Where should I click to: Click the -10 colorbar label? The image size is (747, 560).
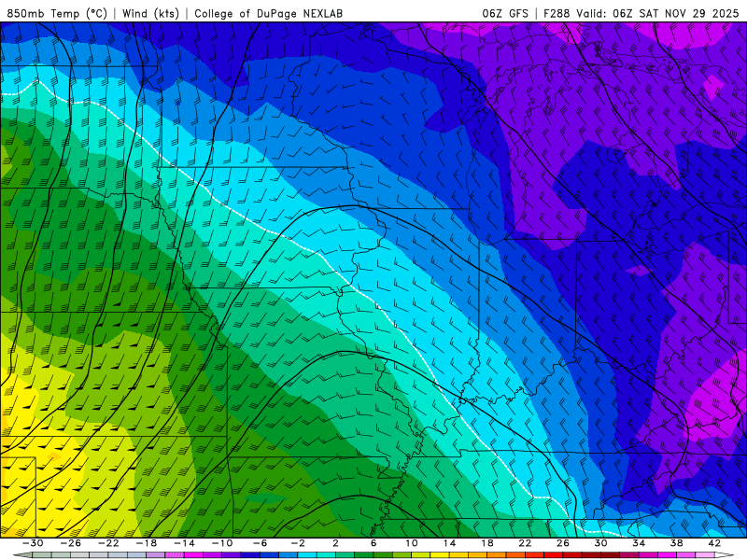[222, 543]
